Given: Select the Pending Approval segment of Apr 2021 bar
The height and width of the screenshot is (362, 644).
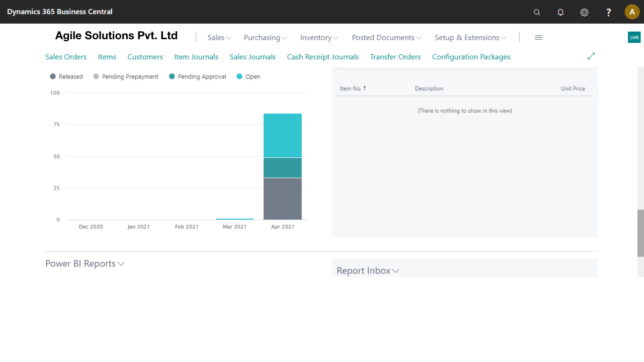Looking at the screenshot, I should 283,168.
